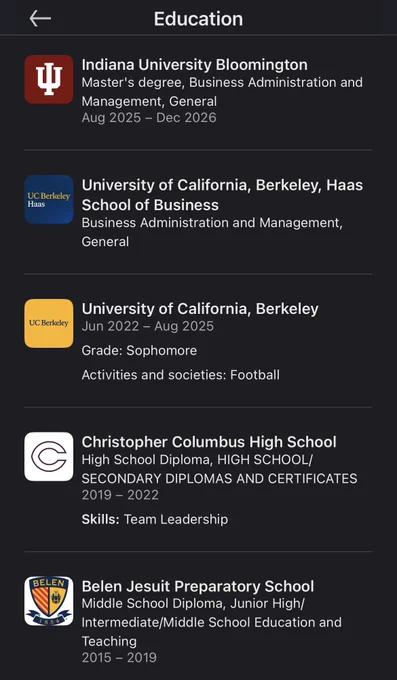
Task: Tap Skills: Team Leadership line
Action: 154,519
